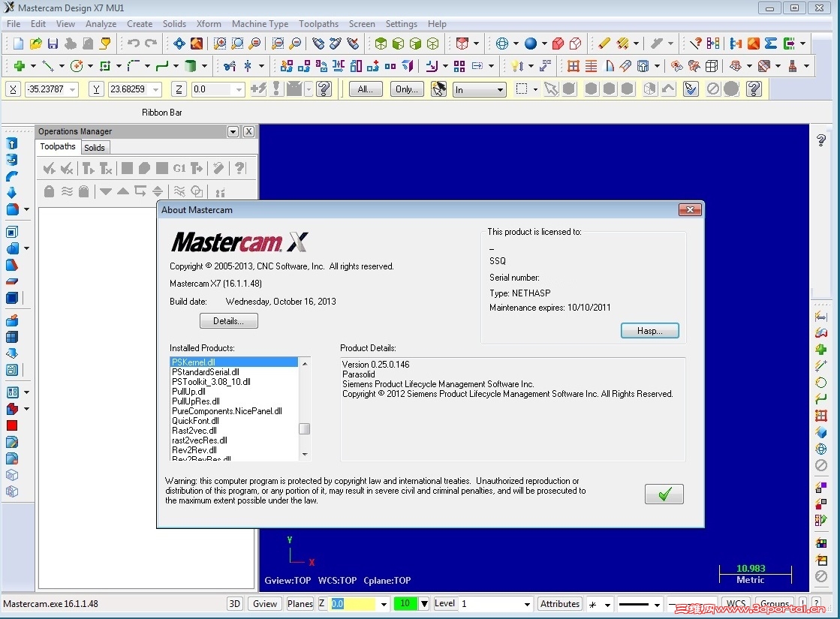
Task: Post selected operations with the T-arrow icon
Action: [198, 168]
